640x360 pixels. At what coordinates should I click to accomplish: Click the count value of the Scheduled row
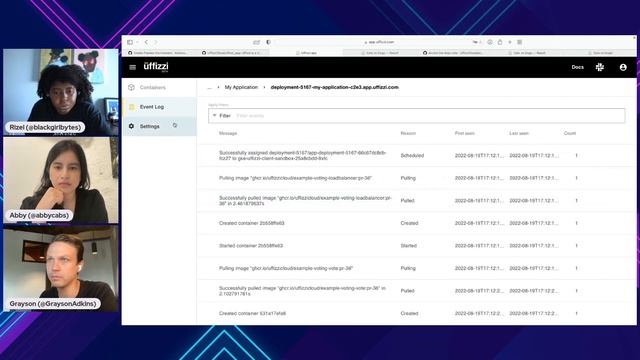coord(576,156)
